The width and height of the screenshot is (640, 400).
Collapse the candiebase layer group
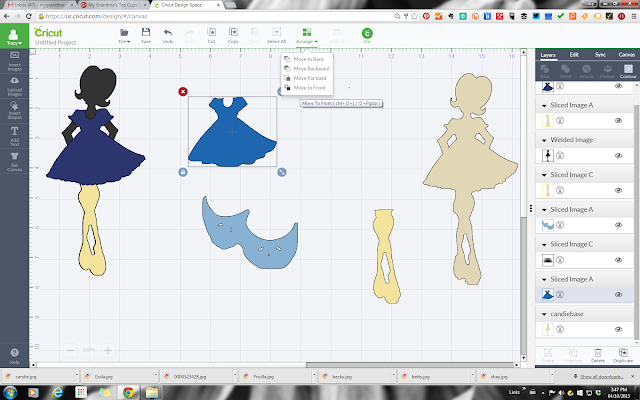point(544,314)
